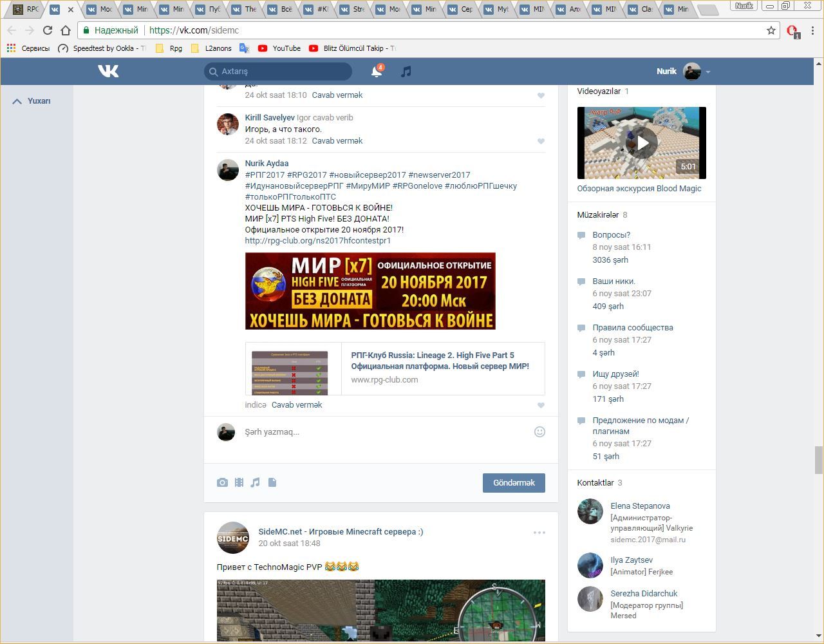
Task: Open the Вопросы? discussion
Action: (x=612, y=235)
